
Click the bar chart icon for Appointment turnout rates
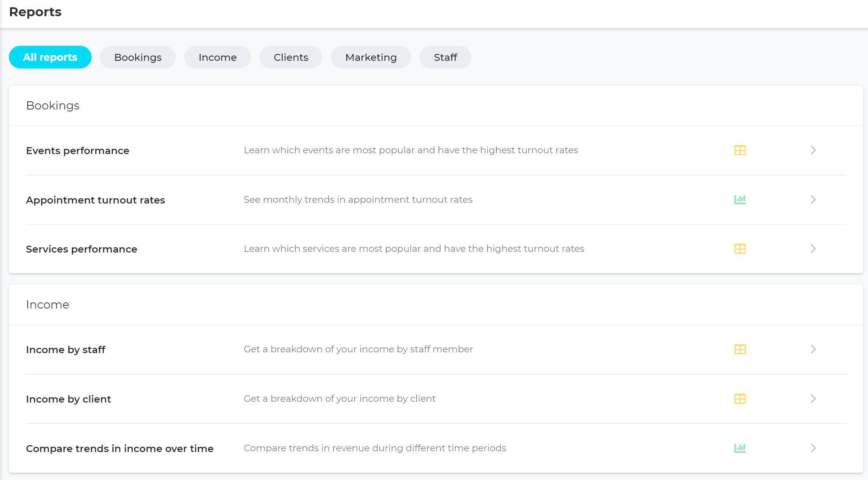pyautogui.click(x=740, y=199)
